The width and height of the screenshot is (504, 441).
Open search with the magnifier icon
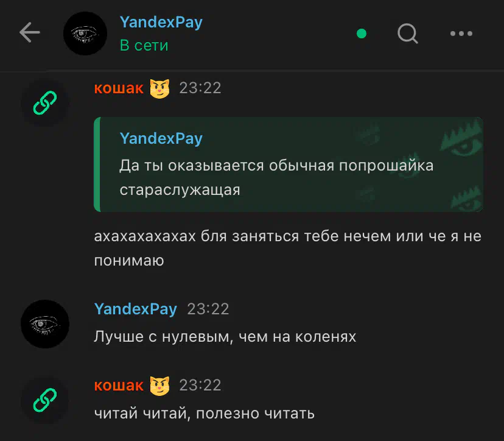(408, 34)
